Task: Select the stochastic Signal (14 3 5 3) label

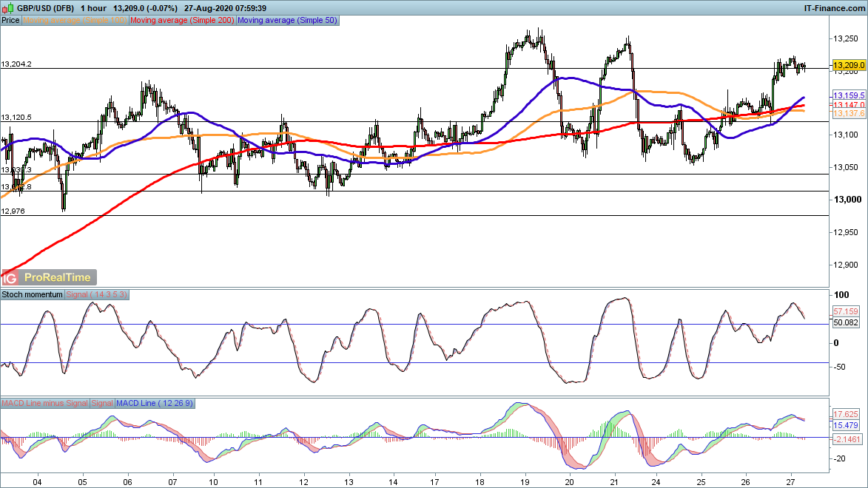Action: point(97,295)
